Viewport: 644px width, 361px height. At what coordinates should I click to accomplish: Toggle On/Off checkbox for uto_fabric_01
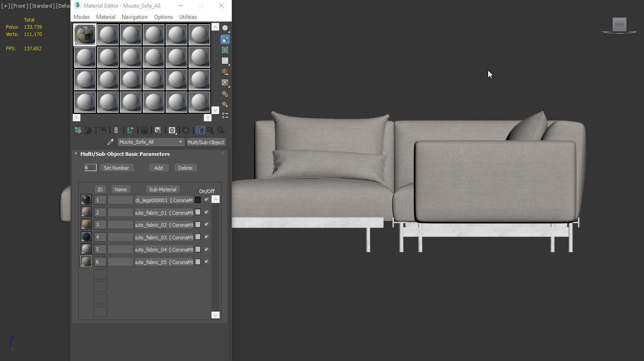pyautogui.click(x=207, y=212)
